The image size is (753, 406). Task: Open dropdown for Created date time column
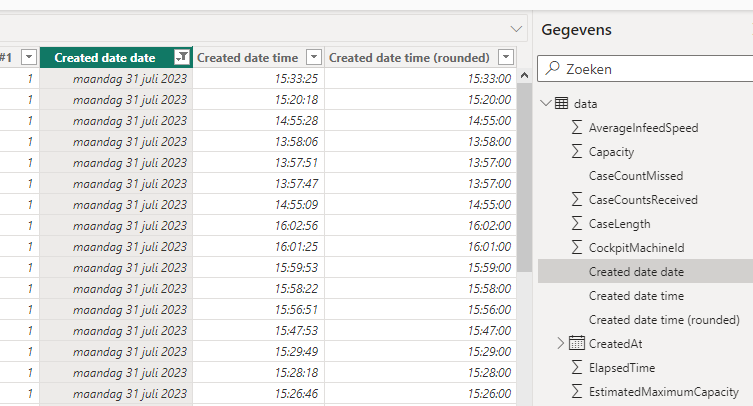coord(314,58)
